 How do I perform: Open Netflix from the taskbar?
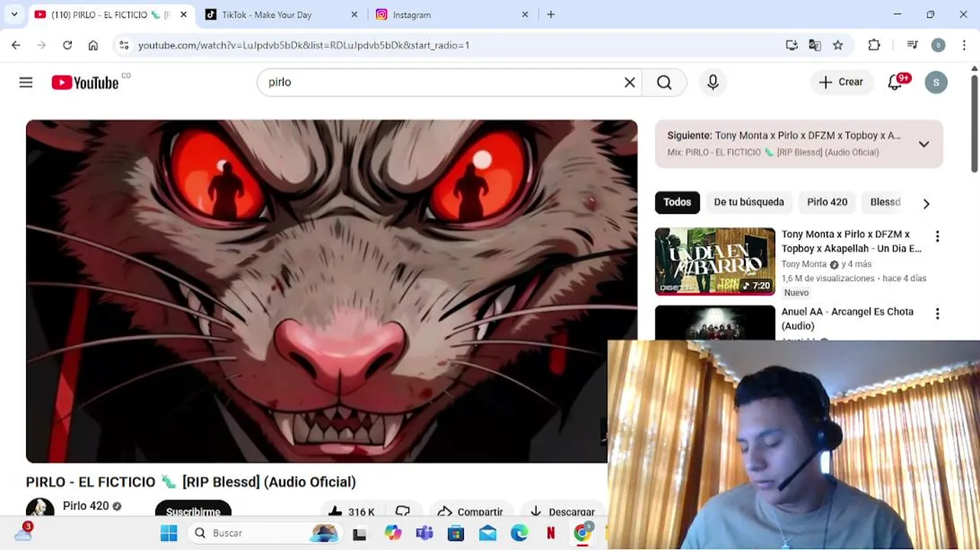(550, 533)
